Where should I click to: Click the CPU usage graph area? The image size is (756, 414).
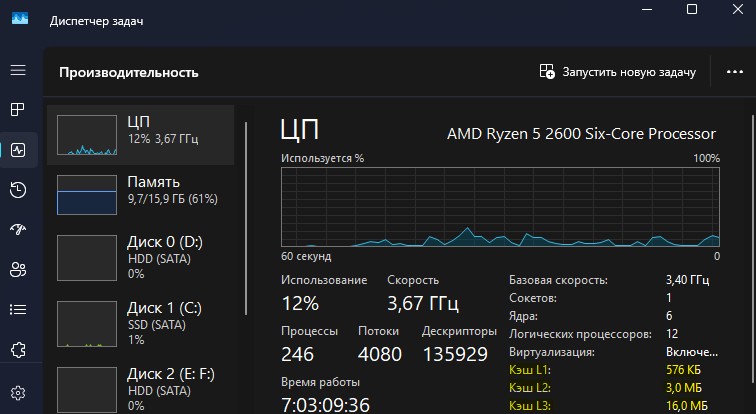pos(500,207)
